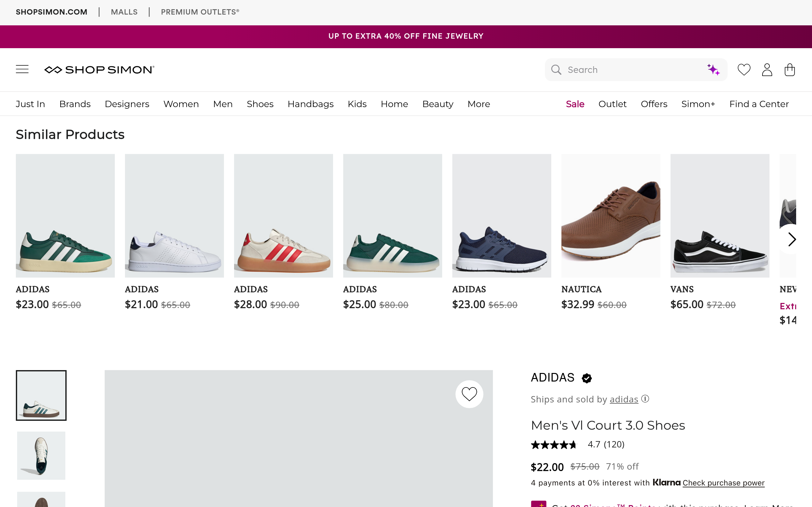Go to the Sale section
Screen dimensions: 812x507
click(x=575, y=104)
